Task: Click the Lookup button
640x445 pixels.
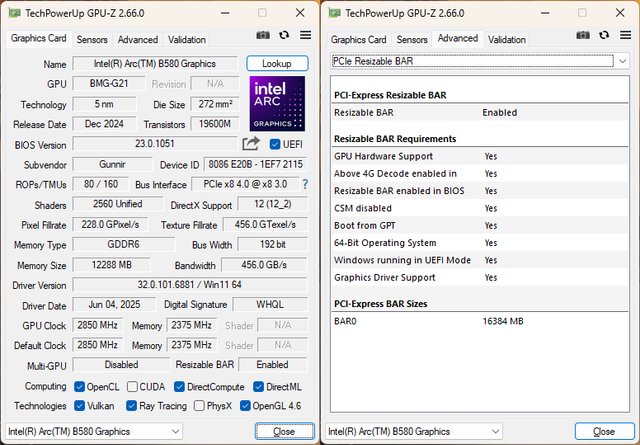Action: (x=277, y=63)
